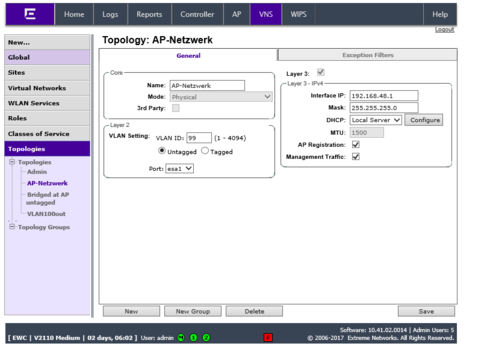Open the Help menu
Viewport: 490px width, 364px height.
[440, 14]
